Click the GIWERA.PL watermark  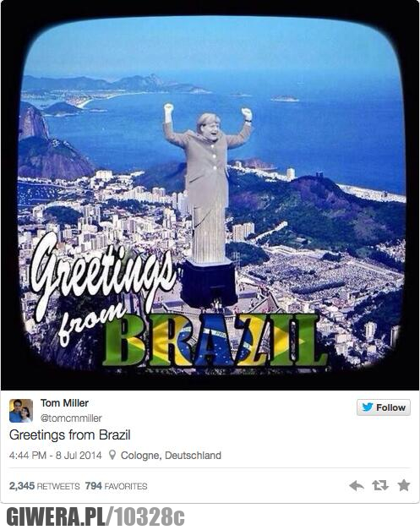[x=56, y=516]
